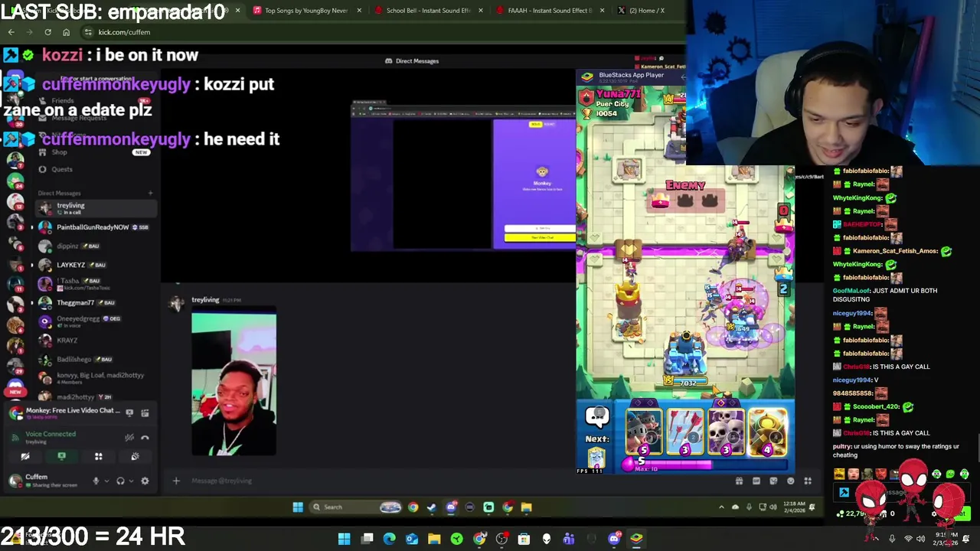Screen dimensions: 980x551
Task: Close the Top Songs by YoungBoy tab
Action: coord(359,11)
